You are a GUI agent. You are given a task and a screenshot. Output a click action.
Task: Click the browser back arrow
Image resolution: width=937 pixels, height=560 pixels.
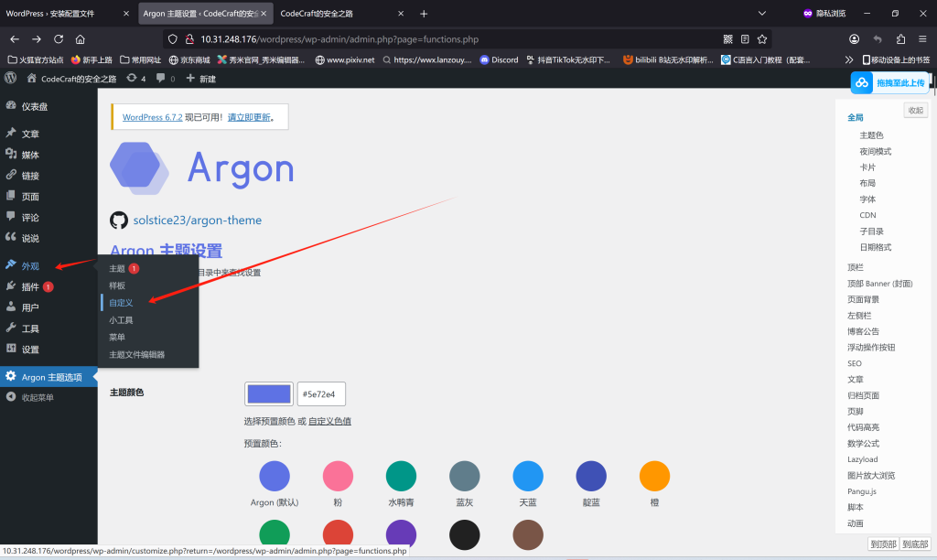15,38
